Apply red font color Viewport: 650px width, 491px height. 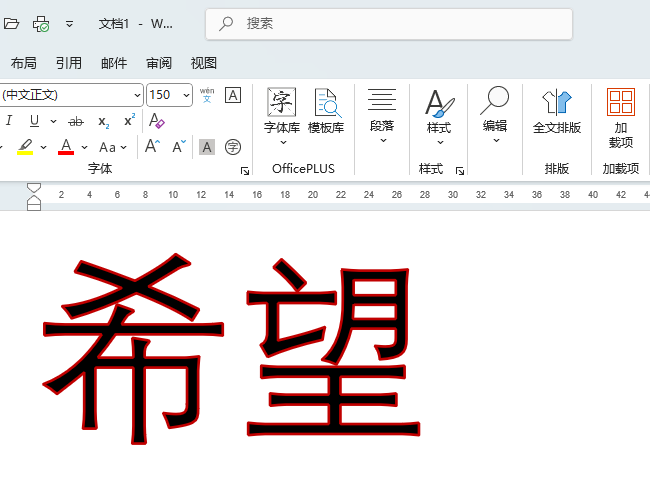(x=66, y=146)
